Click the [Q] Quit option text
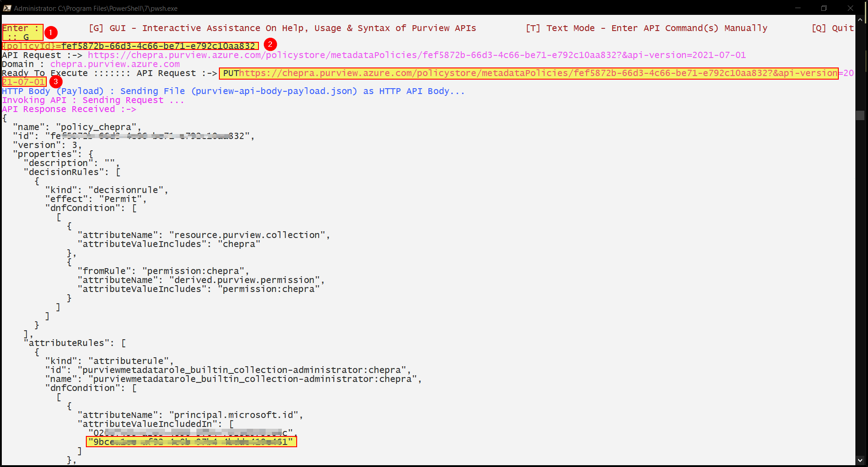This screenshot has height=467, width=868. point(832,28)
